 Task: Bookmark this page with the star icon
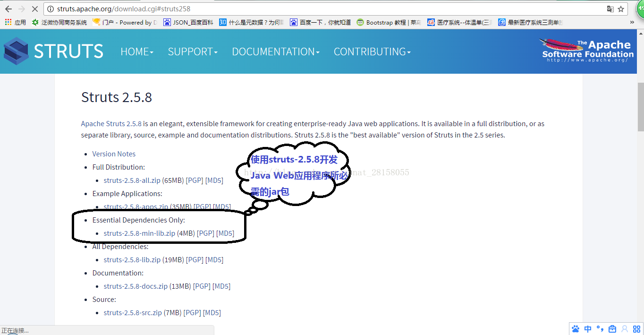coord(621,9)
